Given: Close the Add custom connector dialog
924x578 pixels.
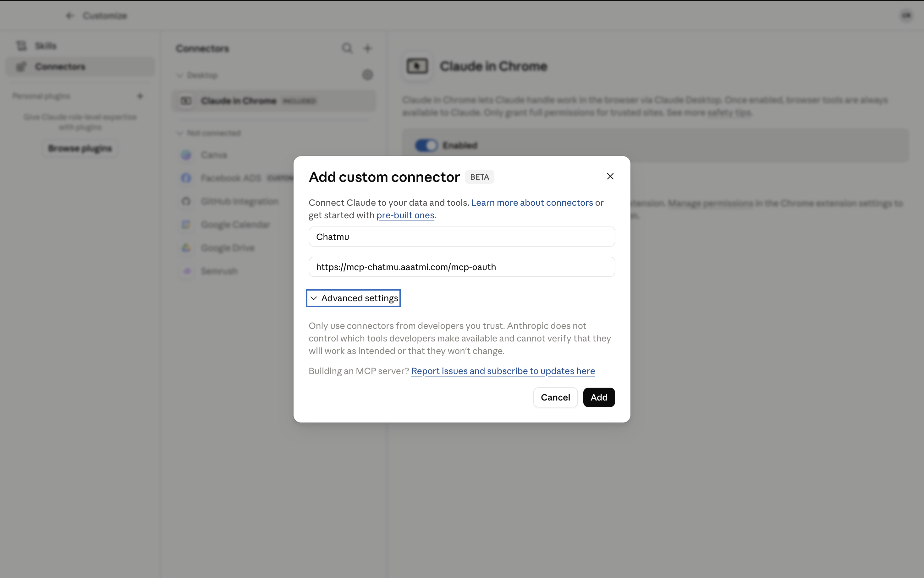Looking at the screenshot, I should tap(610, 176).
